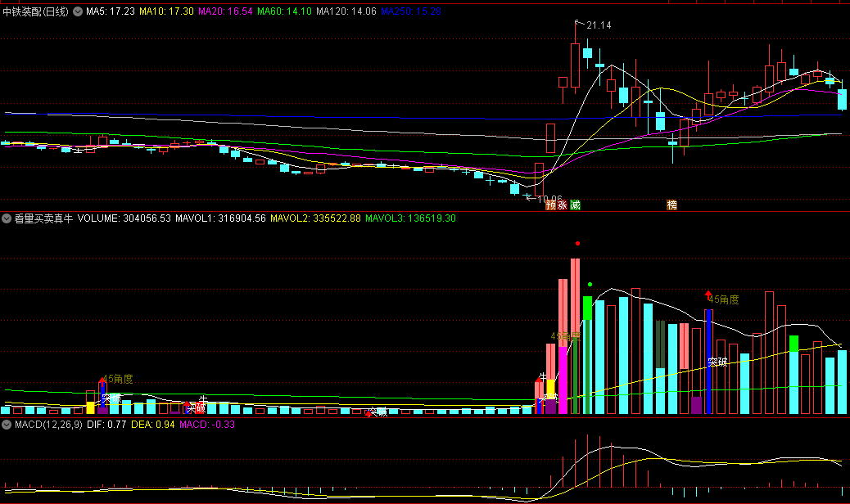Click the green dot above green volume bar

(x=590, y=284)
